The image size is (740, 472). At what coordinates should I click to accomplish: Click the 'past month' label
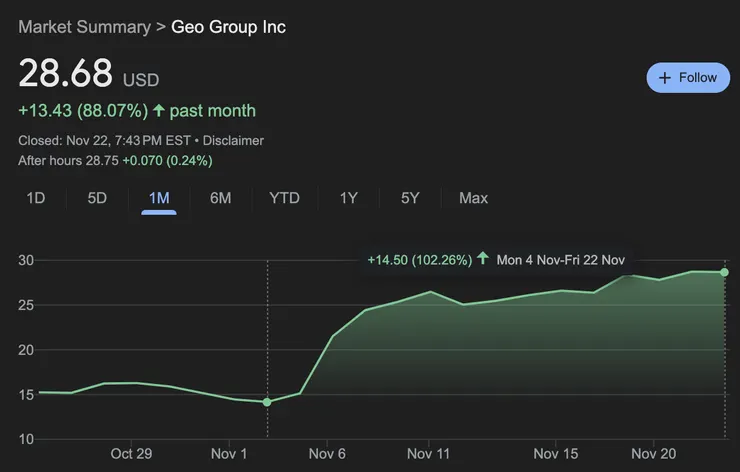[x=212, y=111]
